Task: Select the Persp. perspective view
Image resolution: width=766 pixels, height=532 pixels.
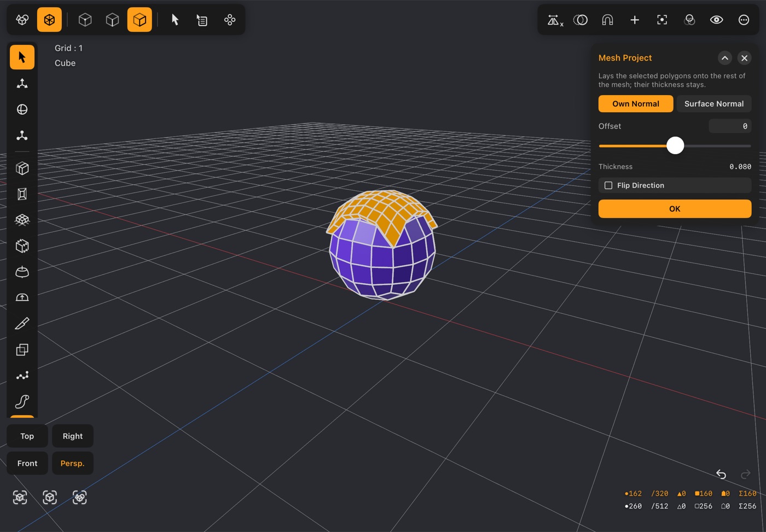Action: 73,464
